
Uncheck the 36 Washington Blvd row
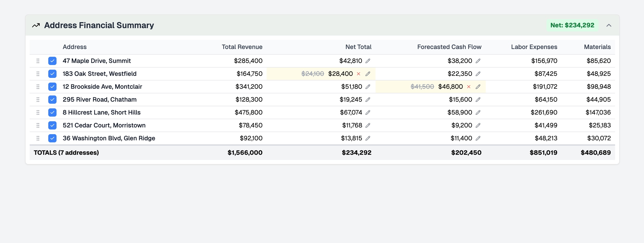pyautogui.click(x=52, y=138)
